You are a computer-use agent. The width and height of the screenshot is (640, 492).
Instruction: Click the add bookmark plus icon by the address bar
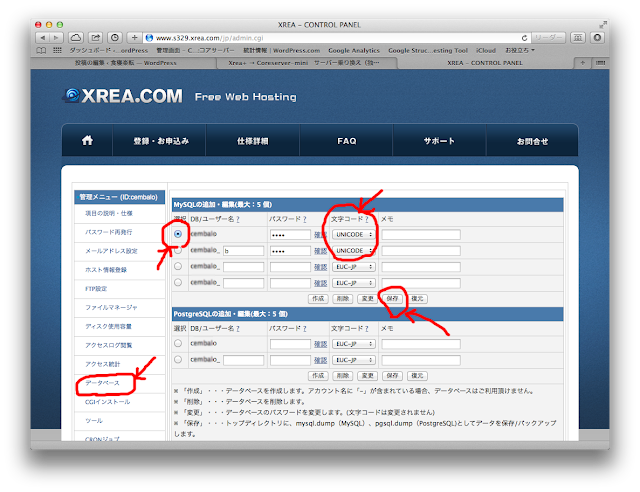(x=134, y=38)
